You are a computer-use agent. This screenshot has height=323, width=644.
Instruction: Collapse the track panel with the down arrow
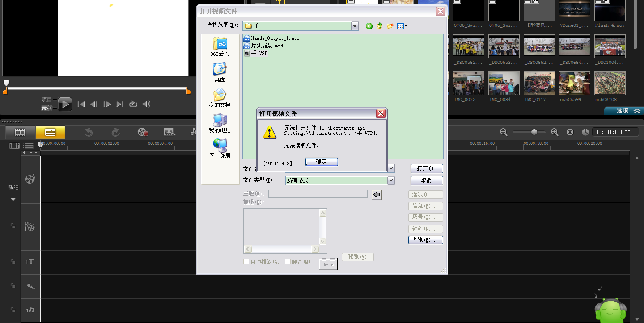click(x=13, y=200)
